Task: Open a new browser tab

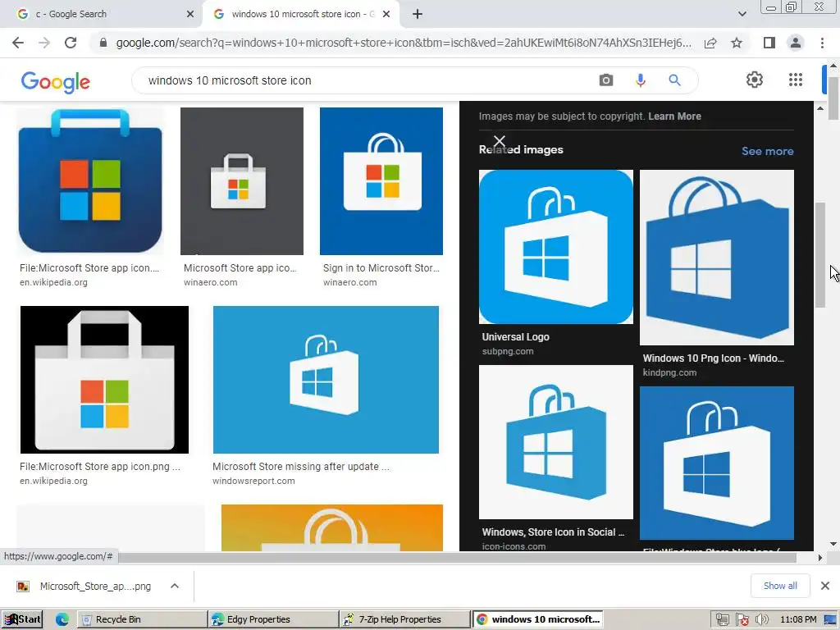Action: 418,15
